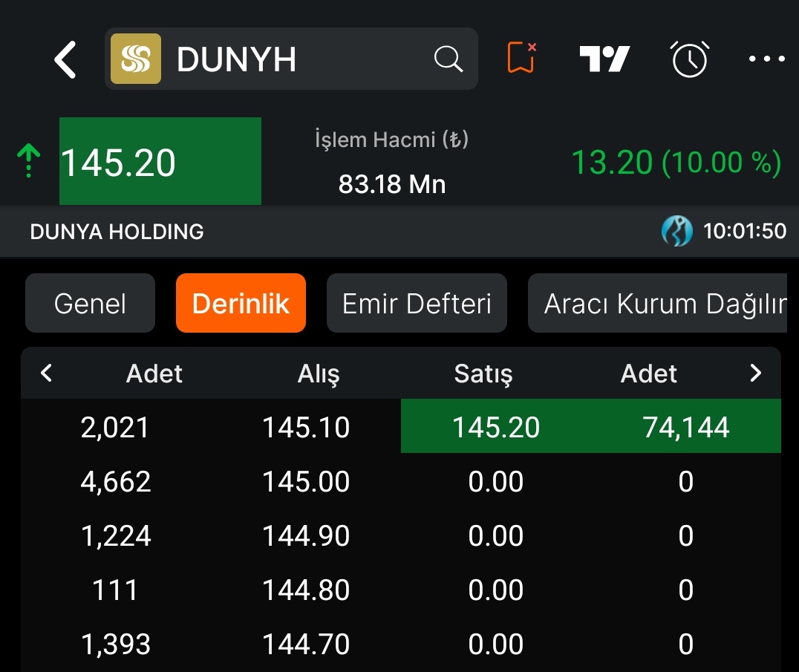Tap the 0.00 ask price in the 145.00 row
The height and width of the screenshot is (672, 799).
tap(496, 481)
